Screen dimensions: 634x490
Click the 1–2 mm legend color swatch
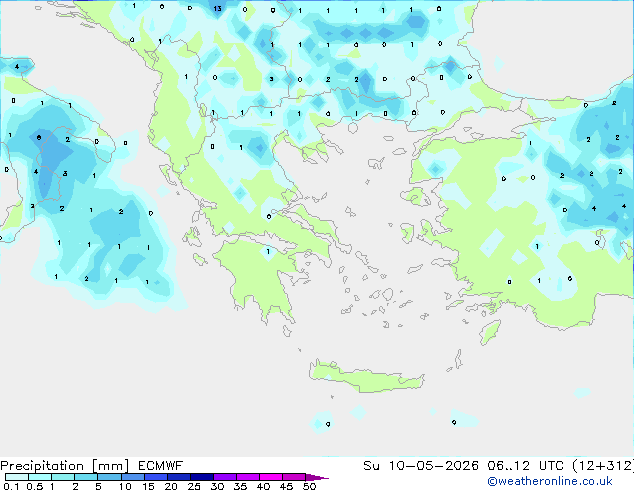pos(63,477)
